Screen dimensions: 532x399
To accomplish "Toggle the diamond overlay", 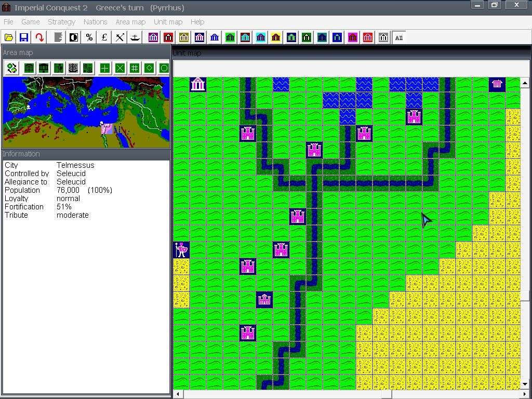I will 149,68.
